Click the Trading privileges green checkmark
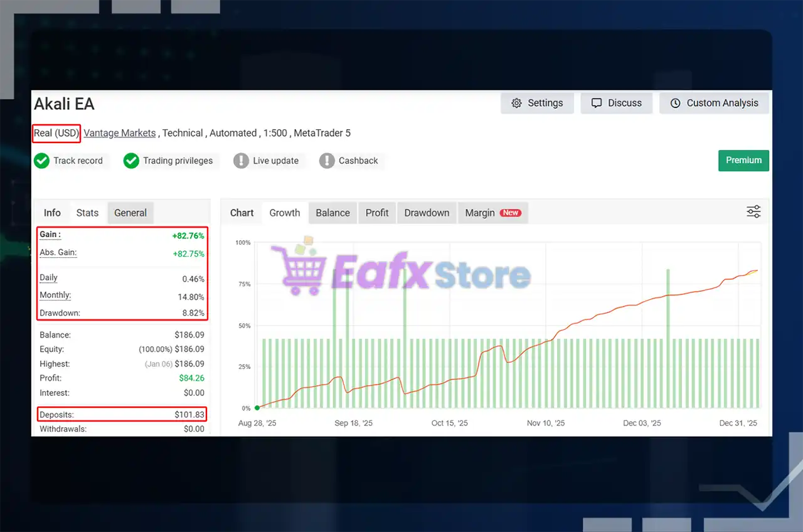Screen dimensions: 803x532 click(x=131, y=161)
